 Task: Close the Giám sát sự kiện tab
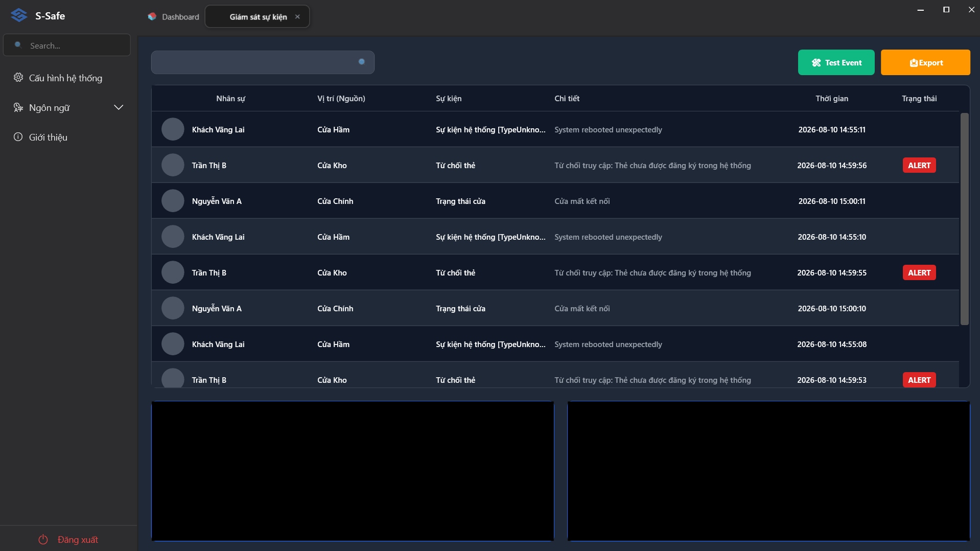click(x=297, y=16)
